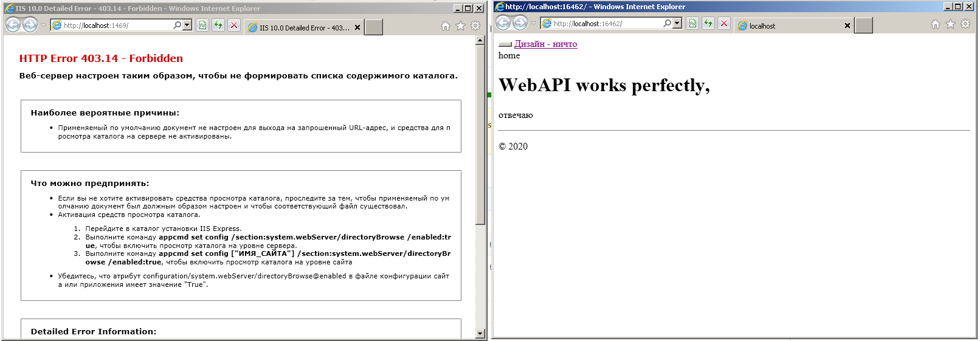This screenshot has width=980, height=341.
Task: Click the HTTP Error 403.14 - Forbidden heading
Action: pos(101,58)
